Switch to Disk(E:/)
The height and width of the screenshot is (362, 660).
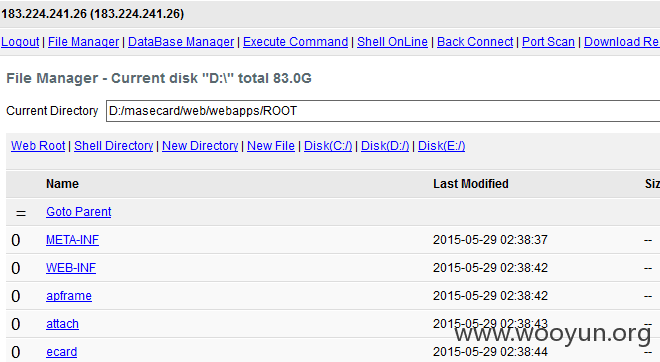[442, 146]
